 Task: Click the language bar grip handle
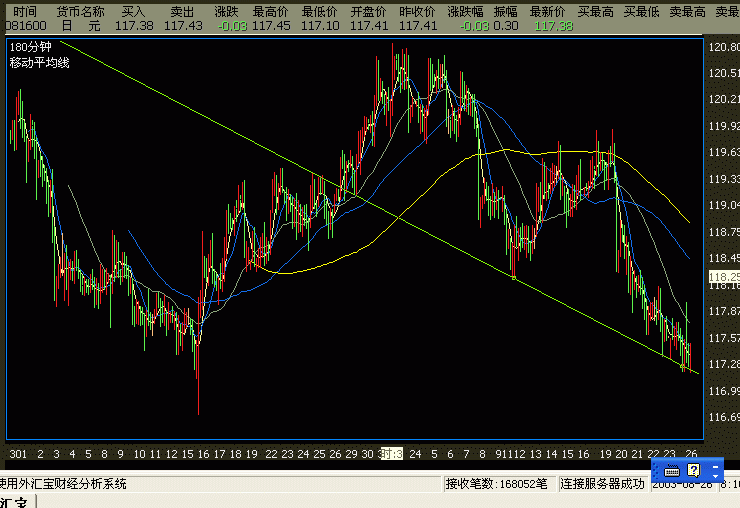(x=656, y=470)
